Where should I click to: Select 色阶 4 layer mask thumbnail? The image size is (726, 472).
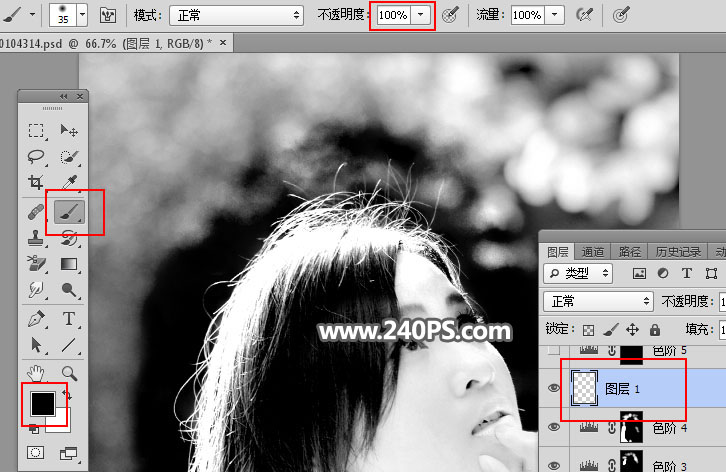click(632, 426)
